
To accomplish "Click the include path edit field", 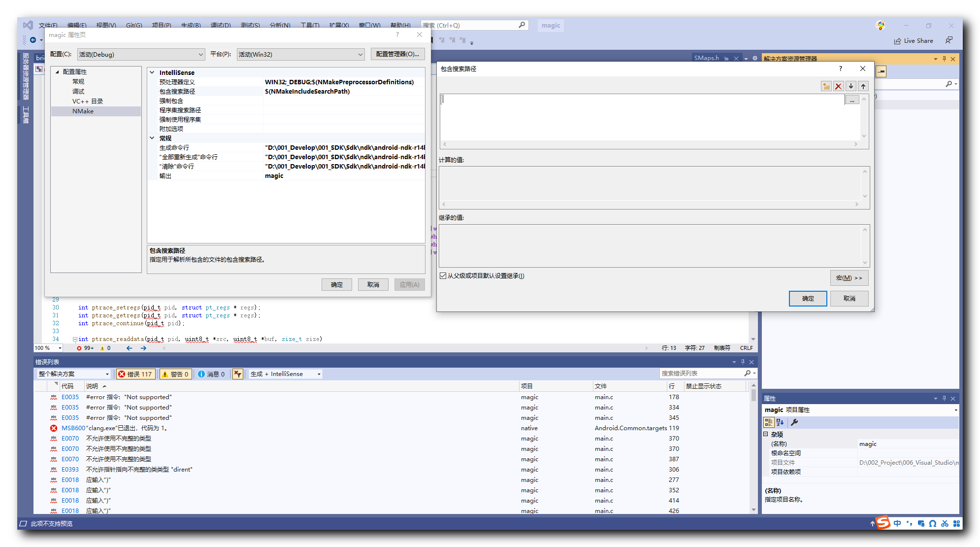I will click(640, 100).
